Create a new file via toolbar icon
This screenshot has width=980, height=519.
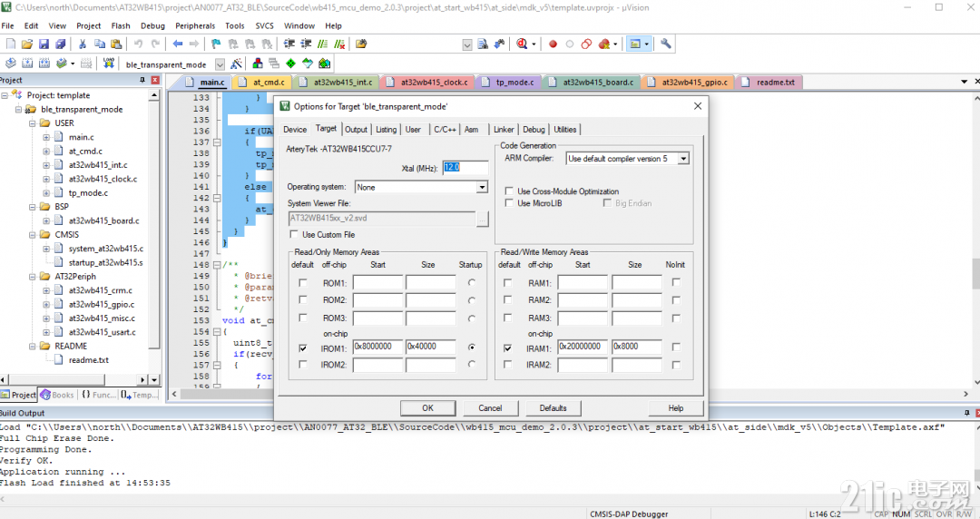click(11, 44)
